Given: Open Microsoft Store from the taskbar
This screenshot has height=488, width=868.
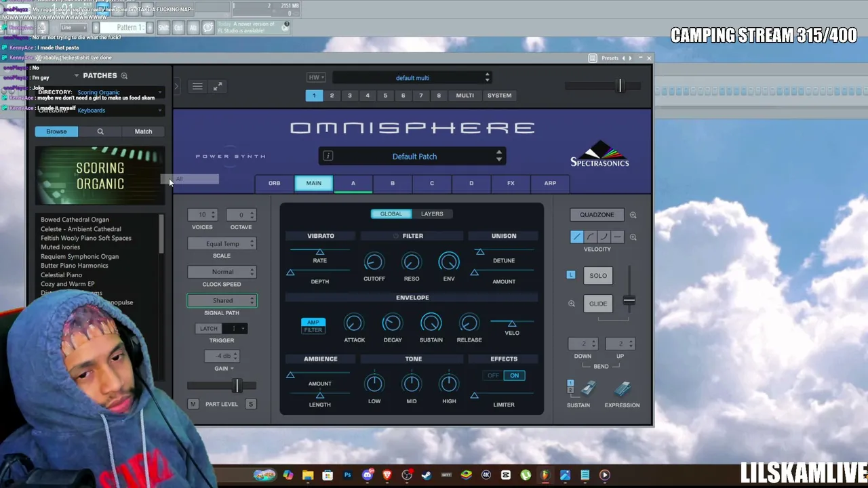Looking at the screenshot, I should coord(328,475).
